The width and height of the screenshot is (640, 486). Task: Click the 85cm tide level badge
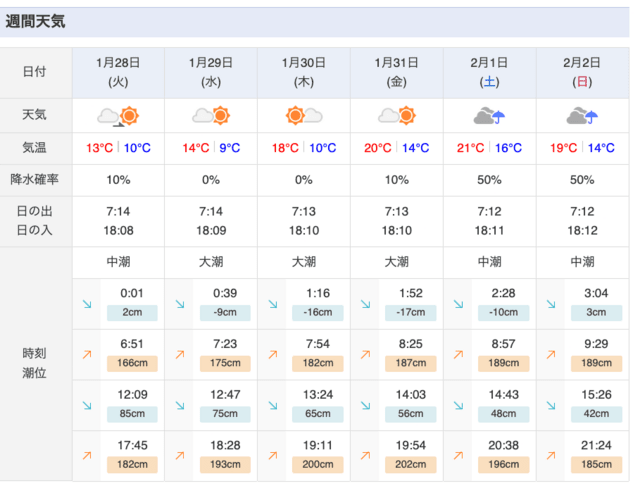(132, 414)
